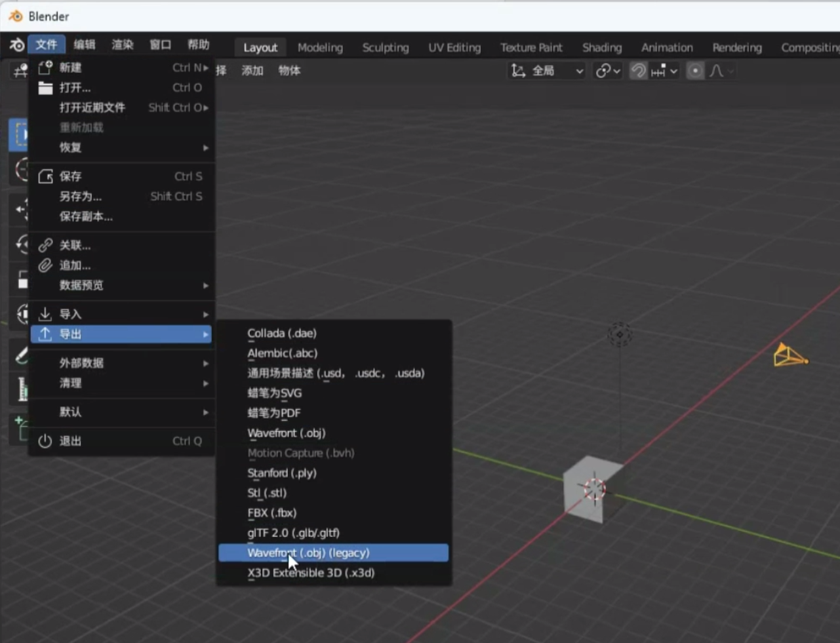Activate the Transform tool
The height and width of the screenshot is (643, 840).
[20, 313]
